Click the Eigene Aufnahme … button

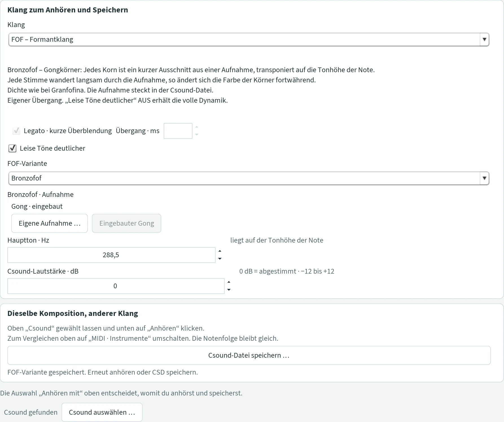pos(50,223)
